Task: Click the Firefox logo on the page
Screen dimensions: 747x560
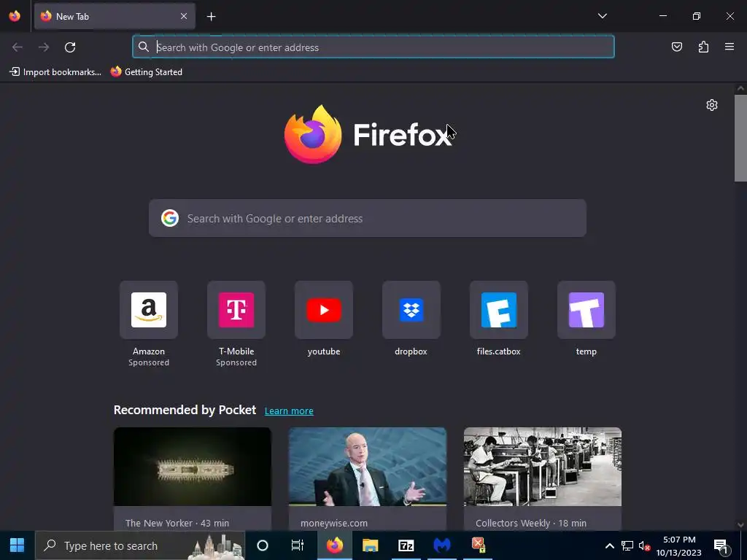Action: [368, 135]
